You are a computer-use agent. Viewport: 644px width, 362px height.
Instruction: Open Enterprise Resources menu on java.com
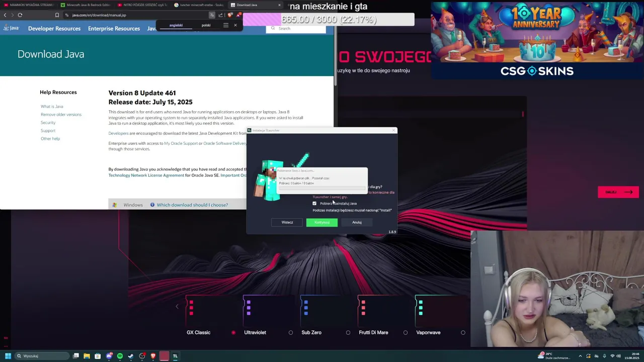pyautogui.click(x=114, y=29)
